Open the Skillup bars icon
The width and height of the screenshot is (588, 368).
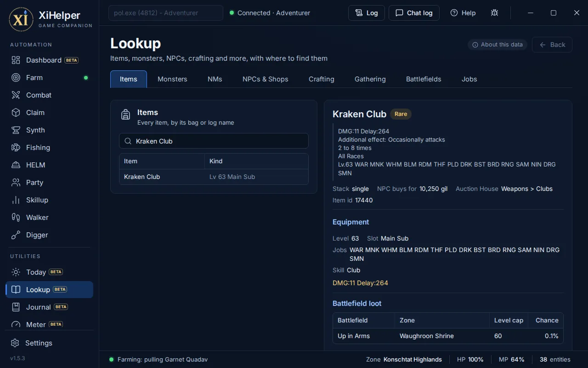pos(16,200)
